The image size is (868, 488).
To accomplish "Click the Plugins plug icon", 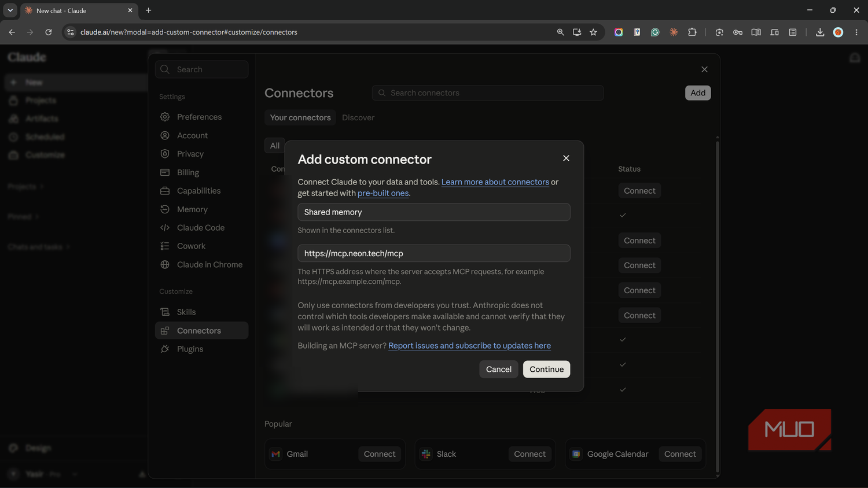I will (x=165, y=349).
